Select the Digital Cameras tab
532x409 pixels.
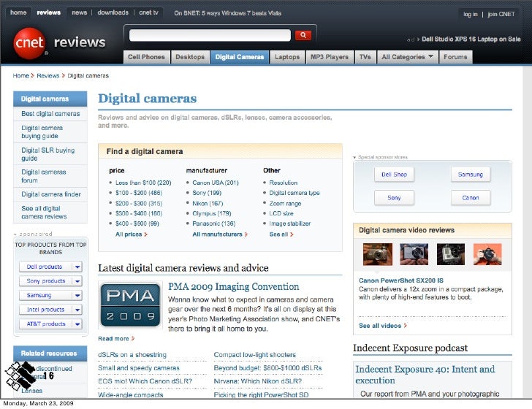click(240, 57)
